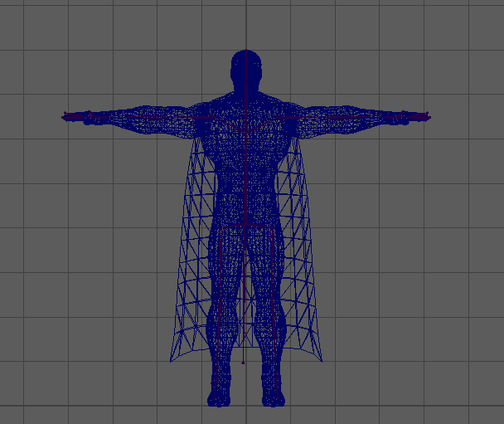
Task: Select the character's torso mesh
Action: pos(246,158)
